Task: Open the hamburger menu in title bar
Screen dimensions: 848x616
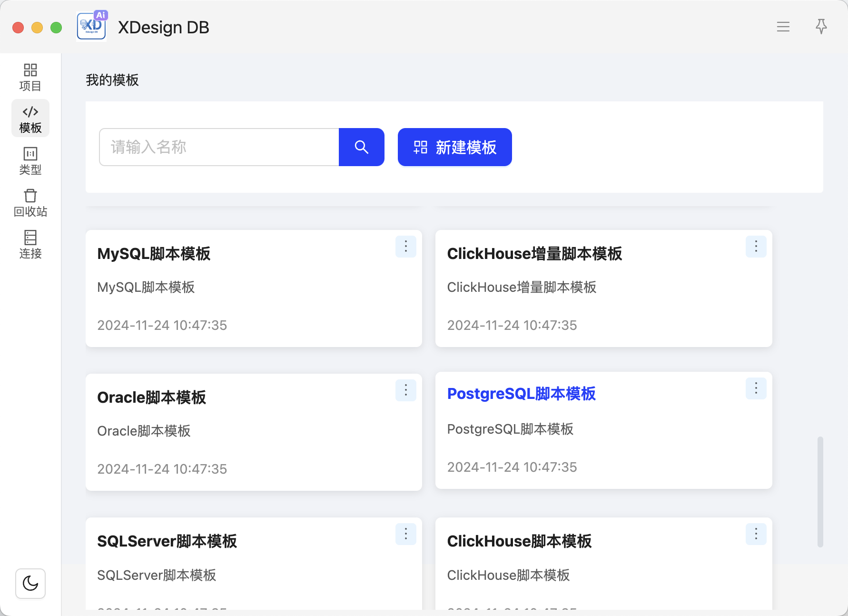Action: (783, 27)
